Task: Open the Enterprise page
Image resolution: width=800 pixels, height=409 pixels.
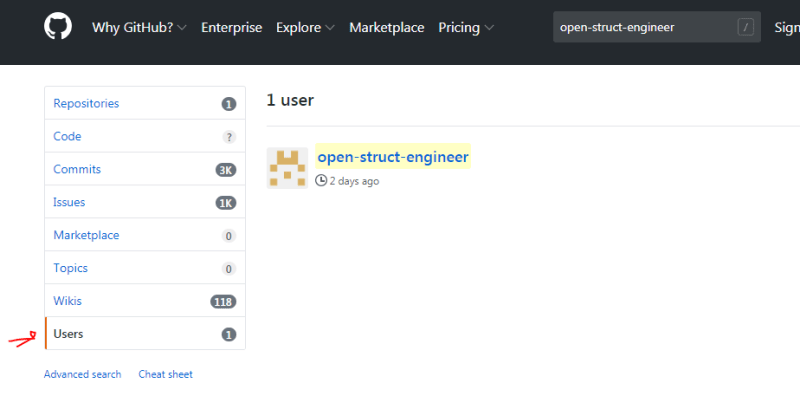Action: tap(232, 28)
